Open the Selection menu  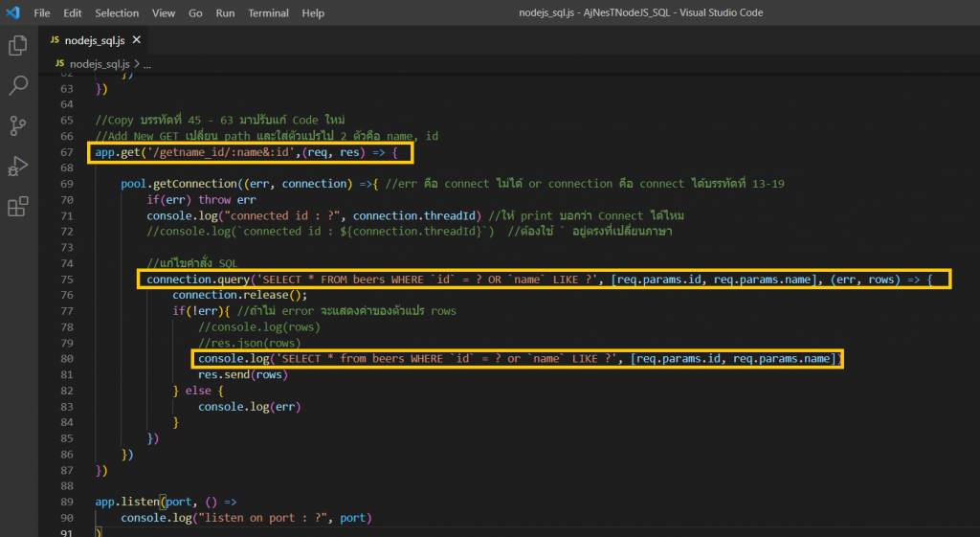(117, 12)
